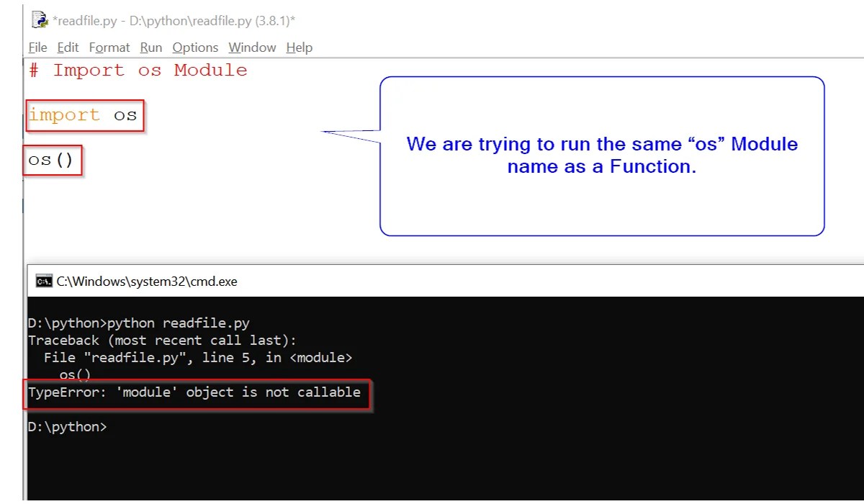The image size is (864, 504).
Task: Open the Run menu to execute the script
Action: click(x=150, y=48)
